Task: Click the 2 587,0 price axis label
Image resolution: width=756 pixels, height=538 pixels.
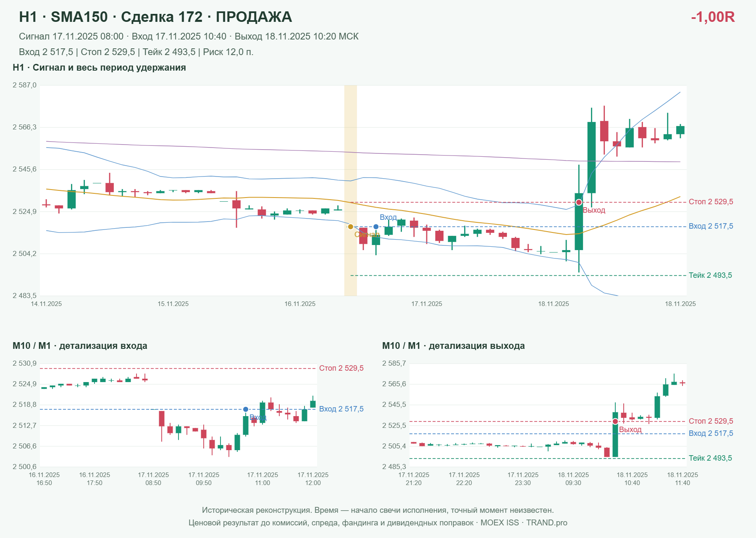Action: click(x=24, y=85)
